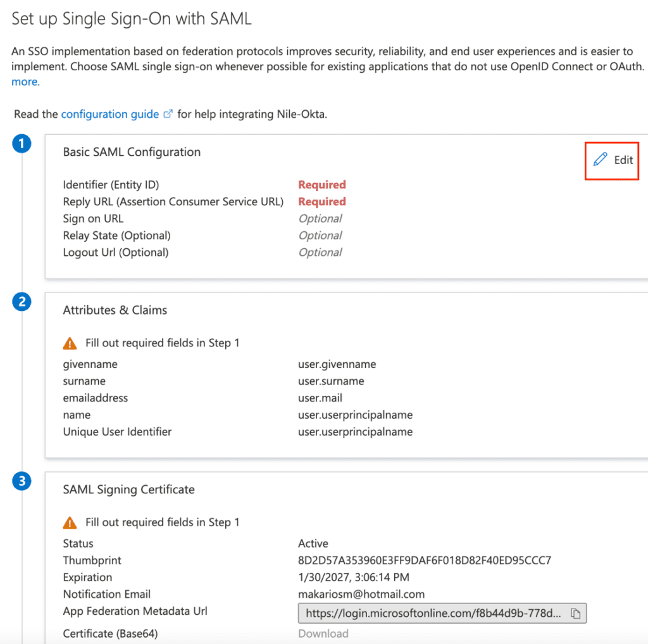Click Required beside Reply URL
Viewport: 648px width, 644px height.
click(x=321, y=201)
